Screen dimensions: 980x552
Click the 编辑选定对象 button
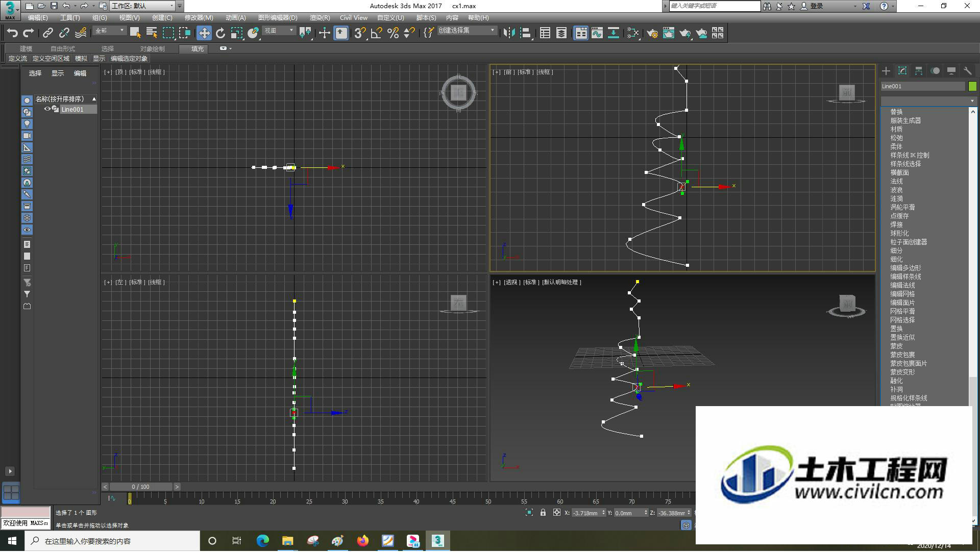(x=129, y=59)
